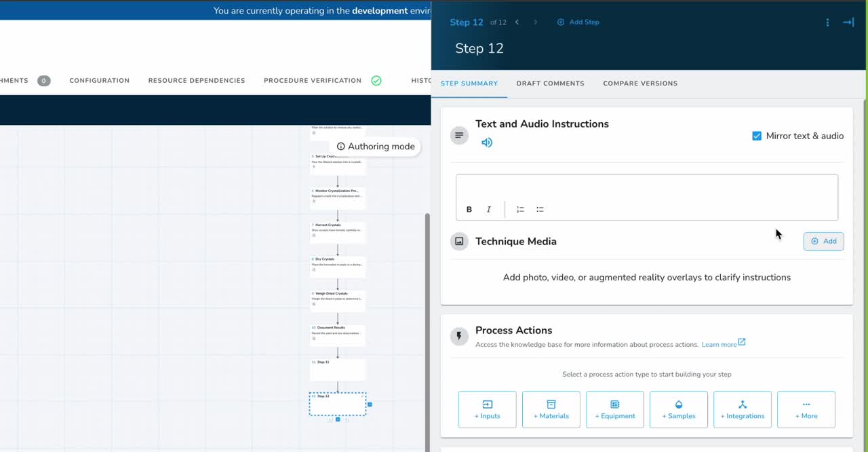868x452 pixels.
Task: Toggle italic formatting in the instructions editor
Action: 488,210
